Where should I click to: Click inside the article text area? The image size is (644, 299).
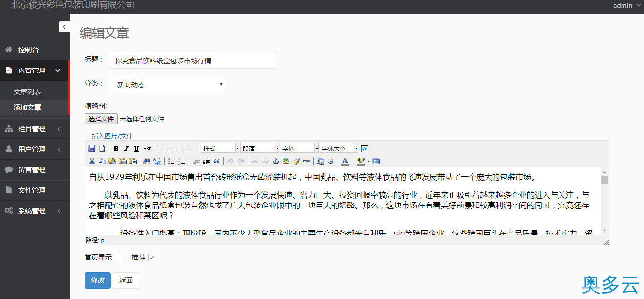(342, 201)
